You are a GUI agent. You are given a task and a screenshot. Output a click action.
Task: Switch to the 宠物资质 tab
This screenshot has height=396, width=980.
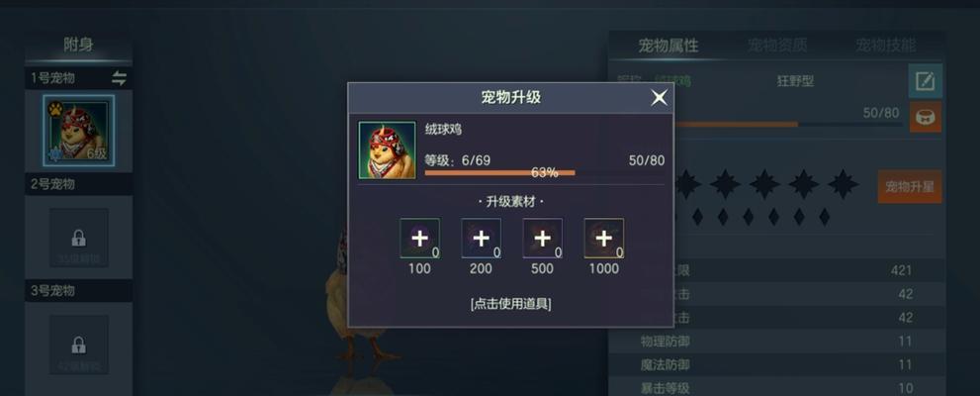pos(777,45)
